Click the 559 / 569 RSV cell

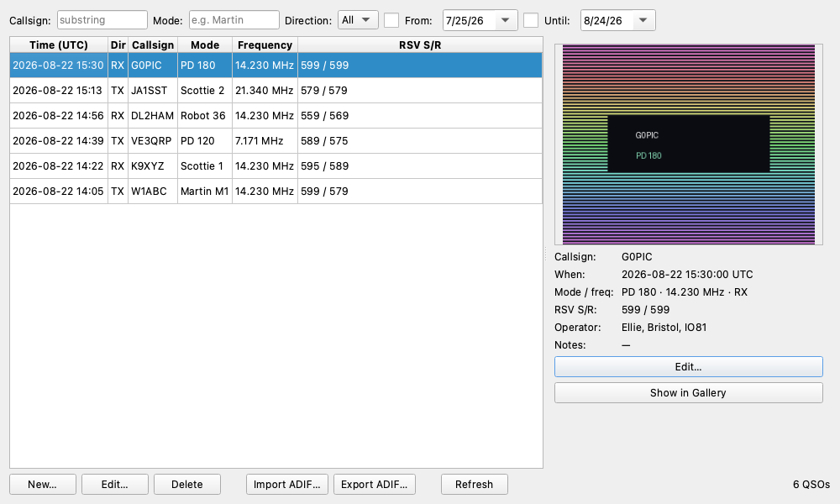[420, 116]
